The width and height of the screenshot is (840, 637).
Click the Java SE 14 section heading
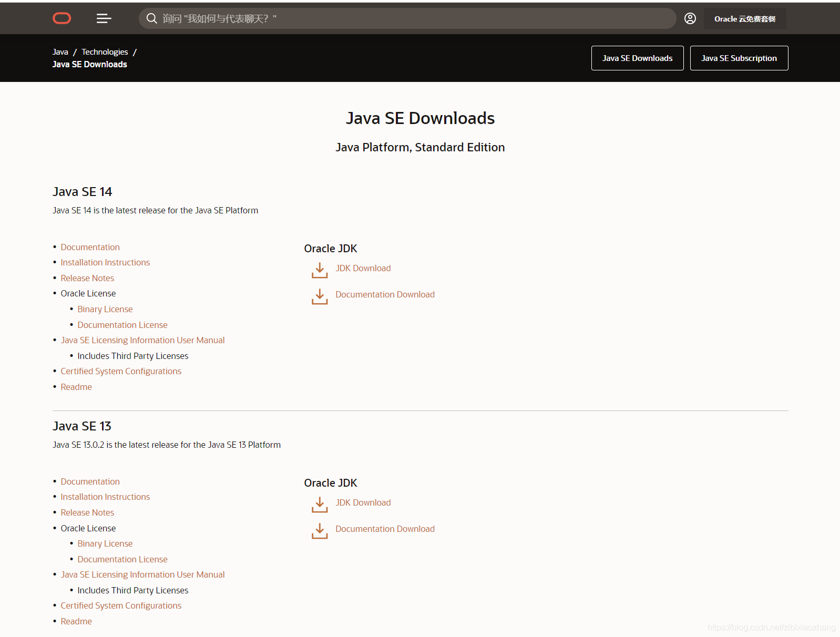(x=83, y=192)
